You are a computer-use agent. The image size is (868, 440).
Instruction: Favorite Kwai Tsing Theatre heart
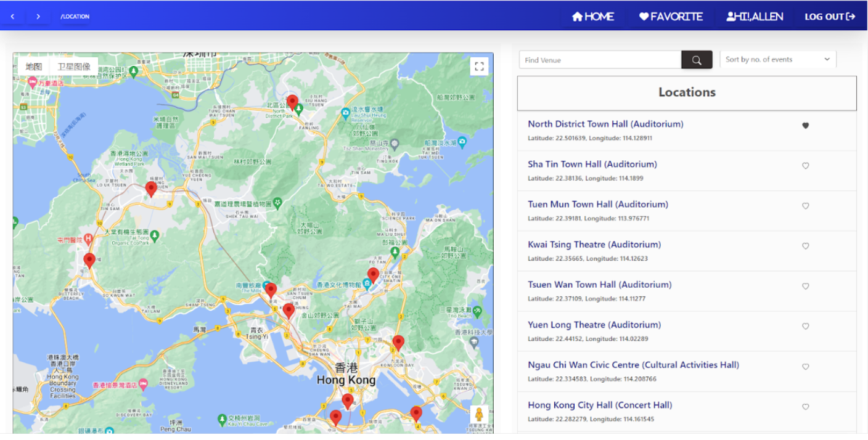click(x=805, y=246)
